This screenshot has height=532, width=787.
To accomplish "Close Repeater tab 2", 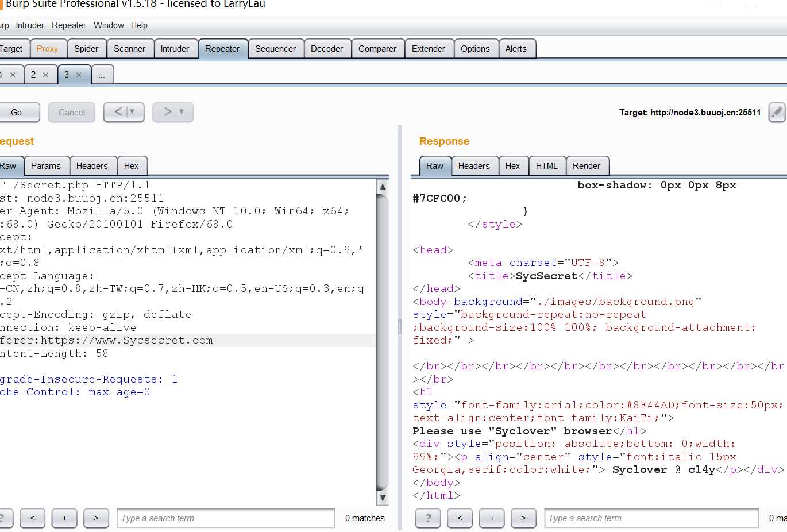I will (x=45, y=75).
